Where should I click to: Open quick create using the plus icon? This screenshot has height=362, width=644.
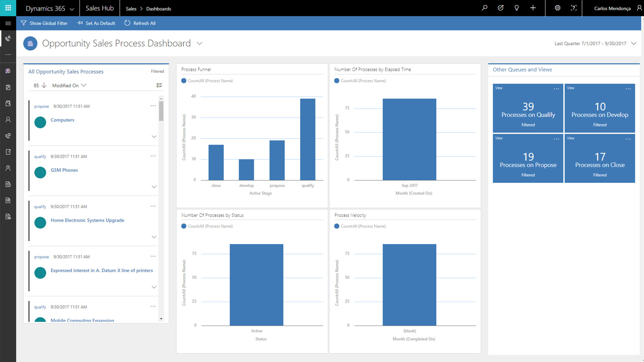pyautogui.click(x=533, y=8)
